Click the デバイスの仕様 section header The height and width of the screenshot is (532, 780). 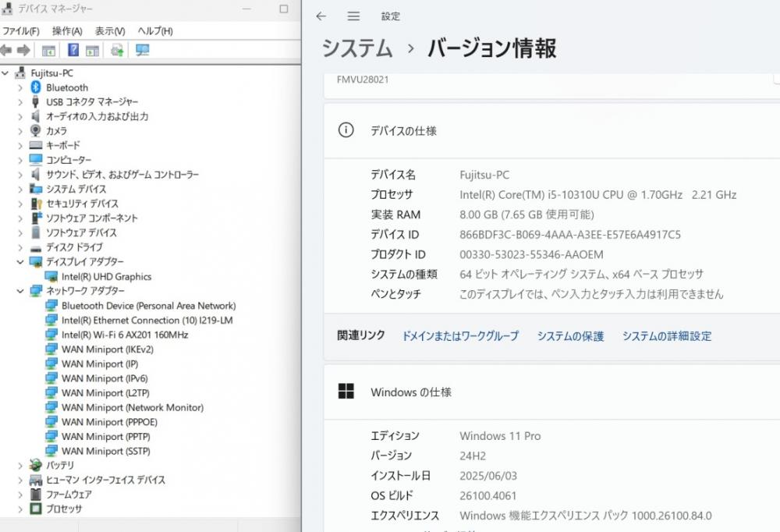click(551, 131)
